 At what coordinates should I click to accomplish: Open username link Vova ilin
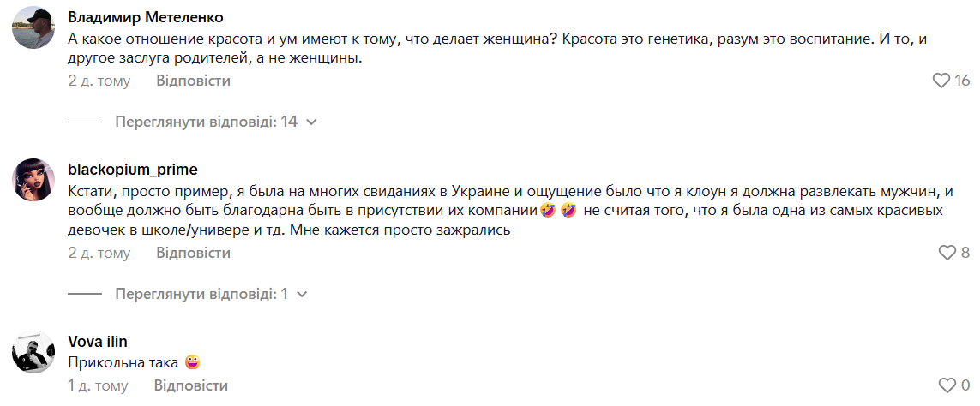click(x=97, y=342)
